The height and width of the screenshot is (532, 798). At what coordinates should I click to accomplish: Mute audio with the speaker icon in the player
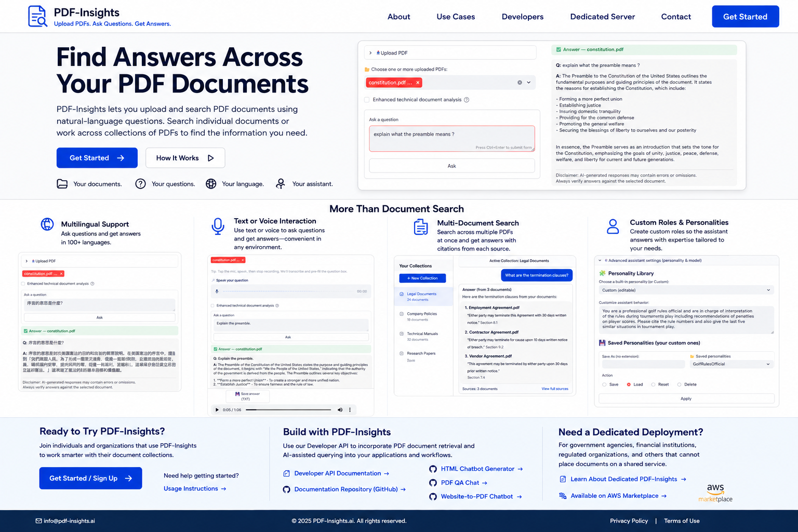tap(340, 410)
